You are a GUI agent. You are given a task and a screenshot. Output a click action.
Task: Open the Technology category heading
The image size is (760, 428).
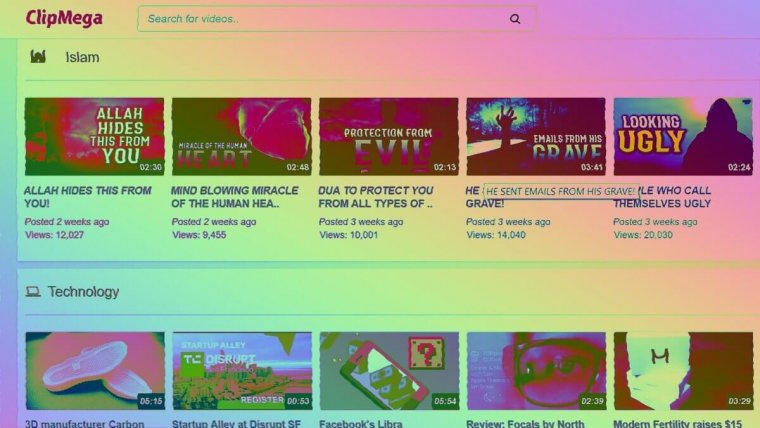[x=83, y=292]
